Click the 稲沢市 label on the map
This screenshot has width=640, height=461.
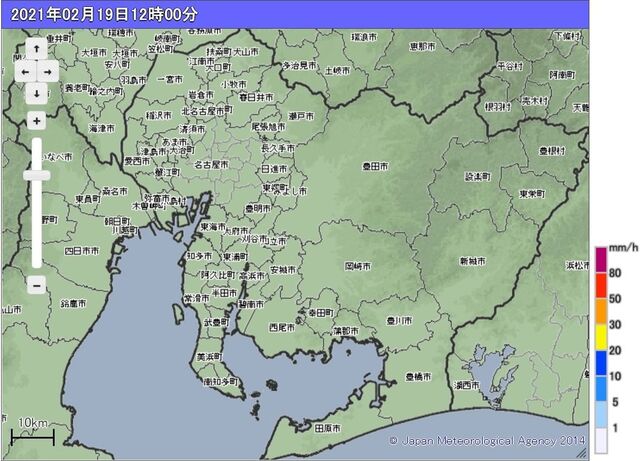(x=159, y=116)
